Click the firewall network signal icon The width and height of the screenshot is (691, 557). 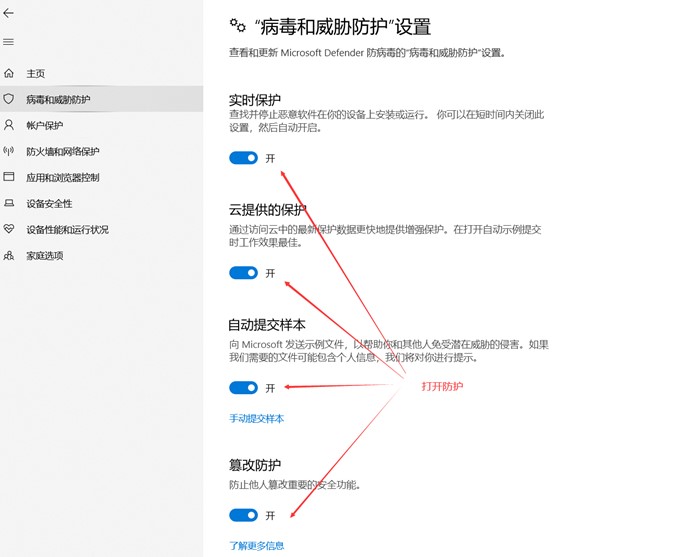tap(9, 152)
